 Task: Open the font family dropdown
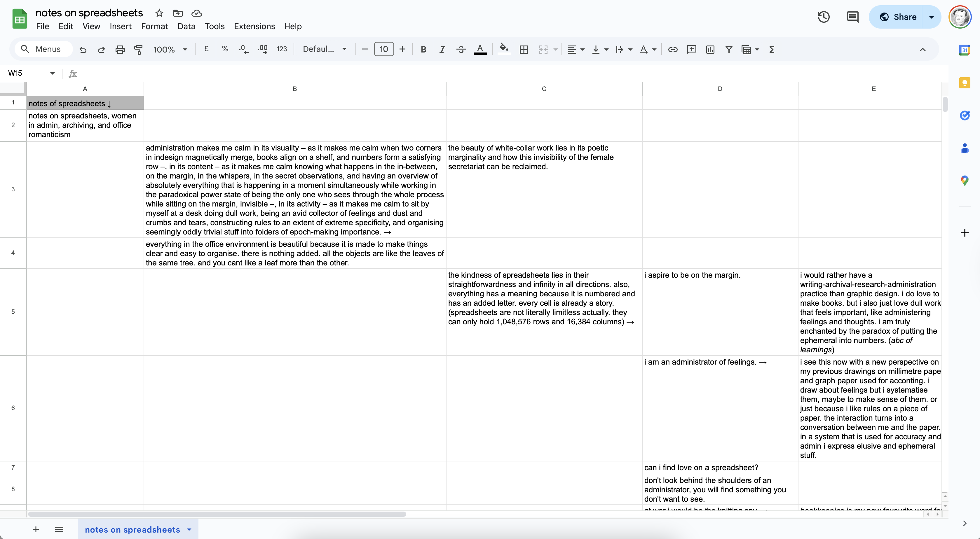[x=325, y=49]
